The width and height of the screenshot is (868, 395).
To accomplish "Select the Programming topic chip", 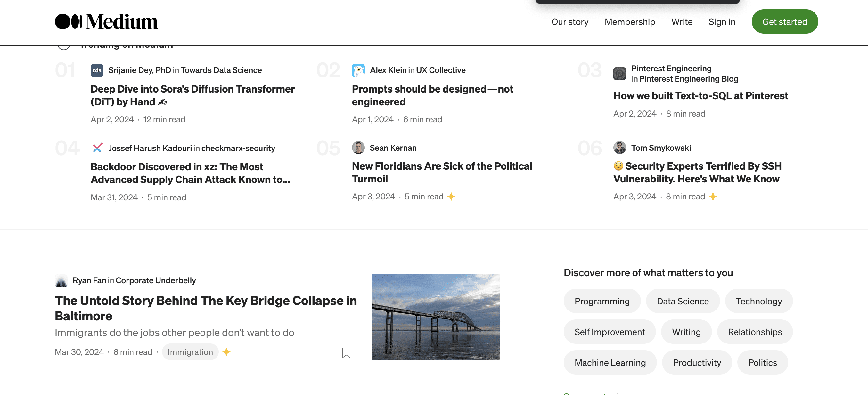I will [602, 301].
